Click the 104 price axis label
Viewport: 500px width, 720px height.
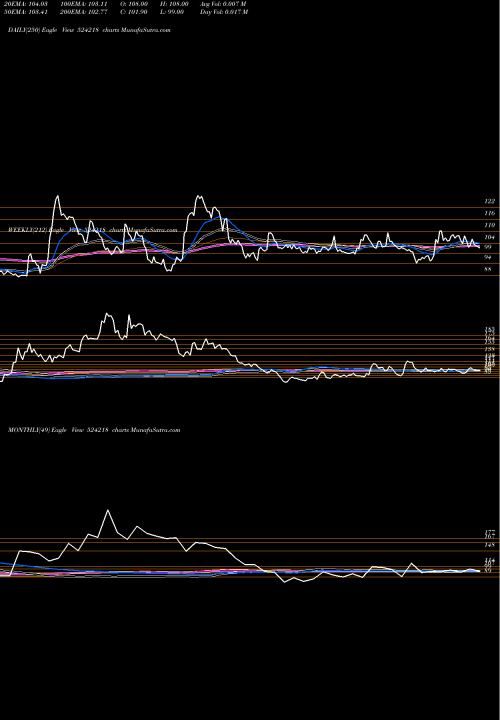(489, 237)
